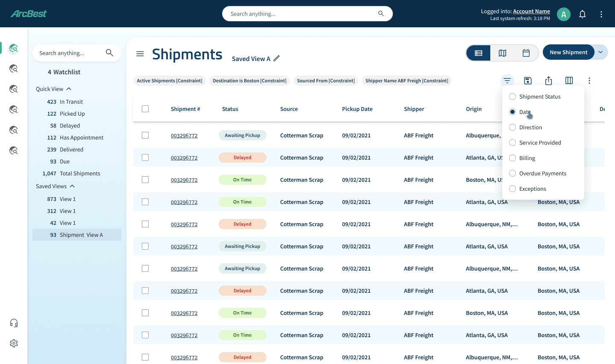Select Date radio option
Image resolution: width=615 pixels, height=364 pixels.
(x=512, y=112)
